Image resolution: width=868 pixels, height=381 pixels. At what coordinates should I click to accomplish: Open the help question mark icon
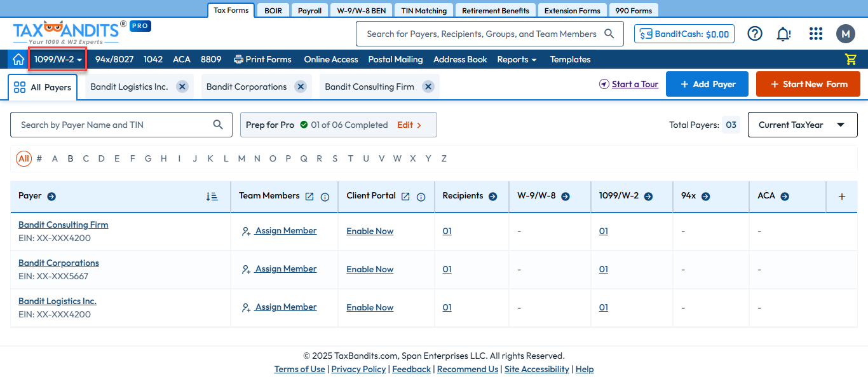point(755,34)
